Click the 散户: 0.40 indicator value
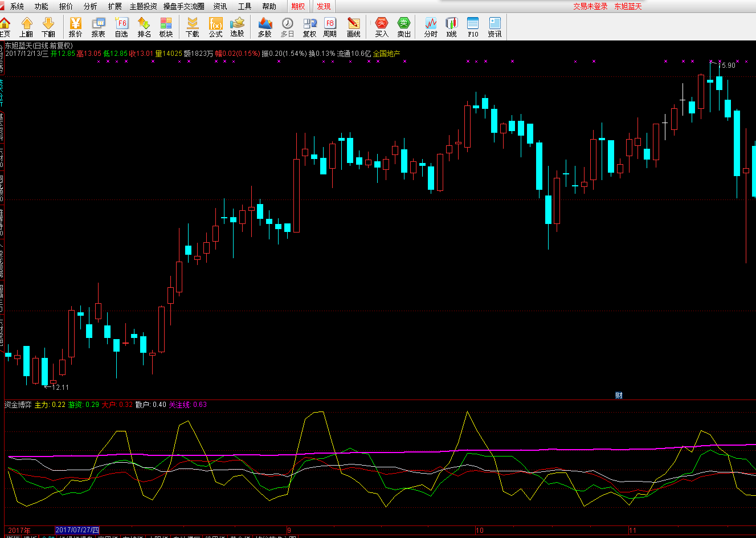The height and width of the screenshot is (538, 756). click(x=151, y=405)
